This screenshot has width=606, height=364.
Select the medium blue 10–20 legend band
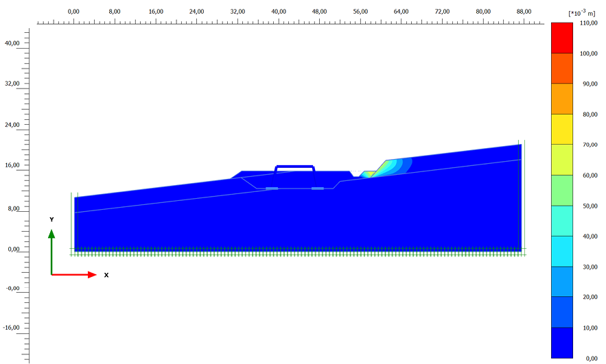562,312
